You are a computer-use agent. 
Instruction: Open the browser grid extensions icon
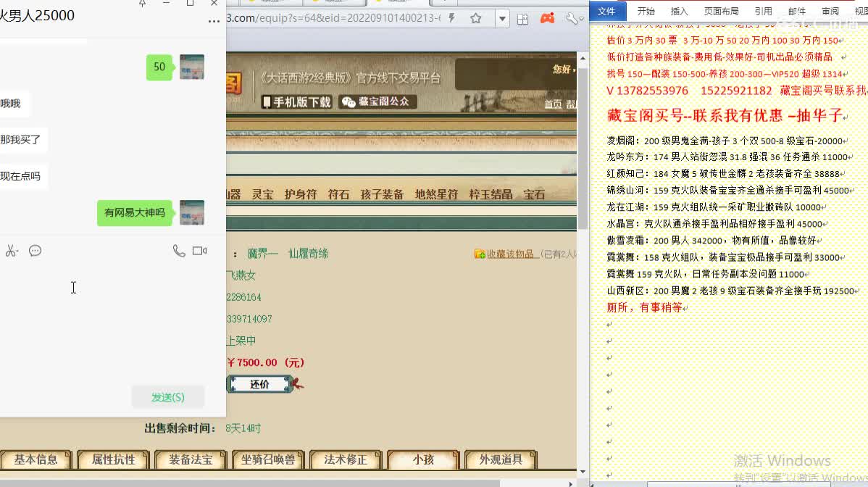(522, 20)
